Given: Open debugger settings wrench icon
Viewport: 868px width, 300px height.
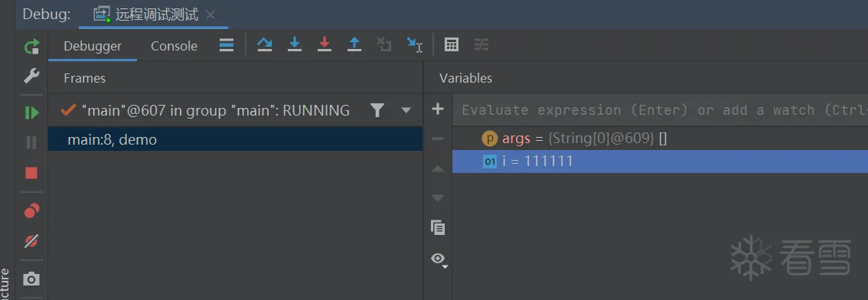Looking at the screenshot, I should point(31,76).
